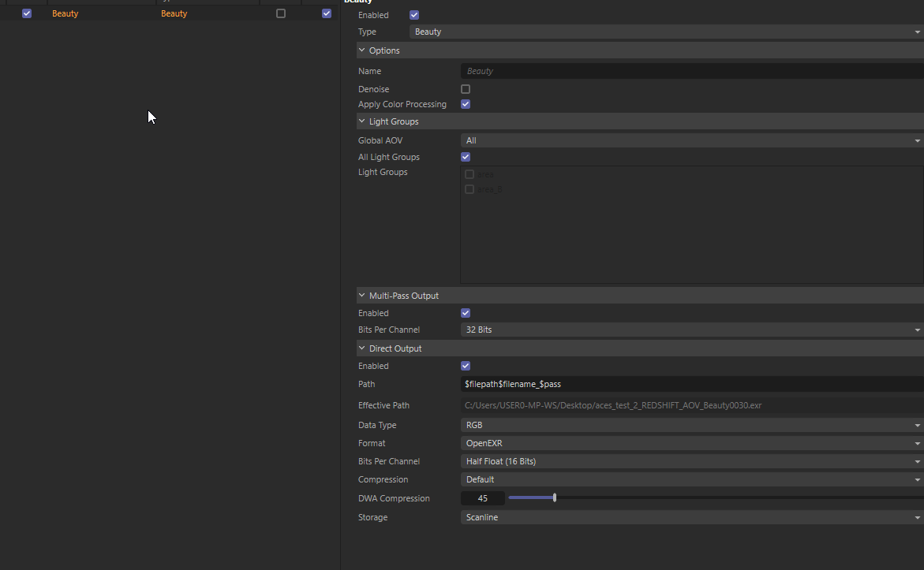Open Multi-Pass Bits Per Channel 32 Bits dropdown

692,330
